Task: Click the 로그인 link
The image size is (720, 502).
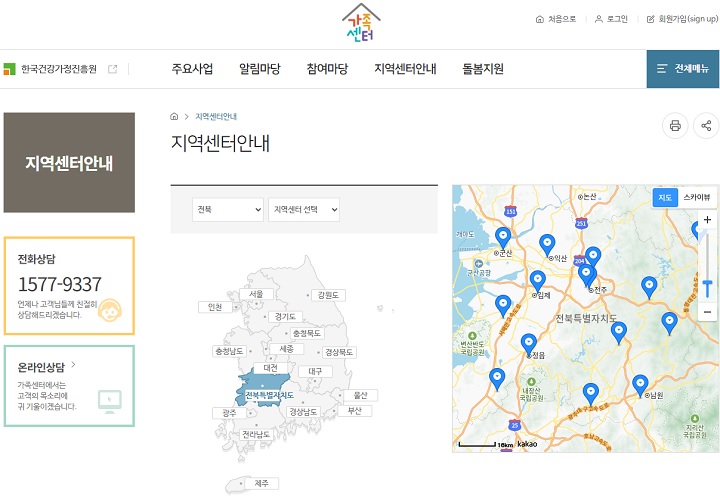Action: point(611,19)
